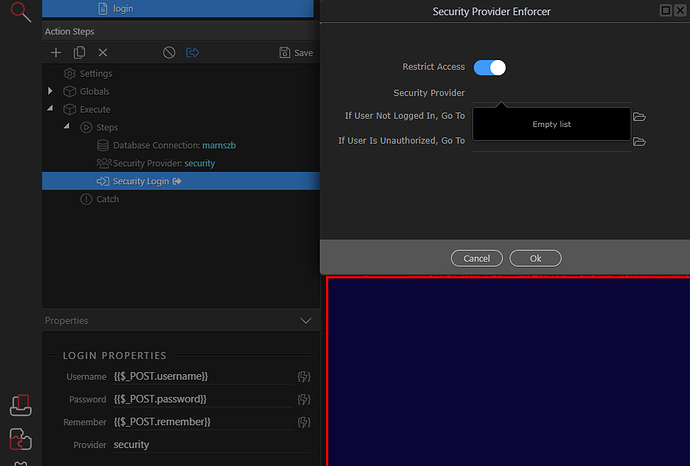This screenshot has width=690, height=466.
Task: Expand the Globals tree node
Action: pos(50,91)
